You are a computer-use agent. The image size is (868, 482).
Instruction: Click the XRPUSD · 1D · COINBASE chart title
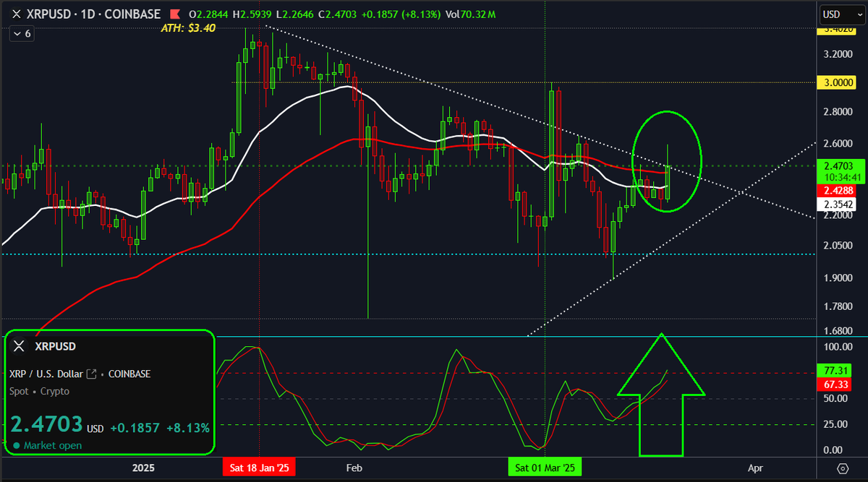(x=93, y=14)
